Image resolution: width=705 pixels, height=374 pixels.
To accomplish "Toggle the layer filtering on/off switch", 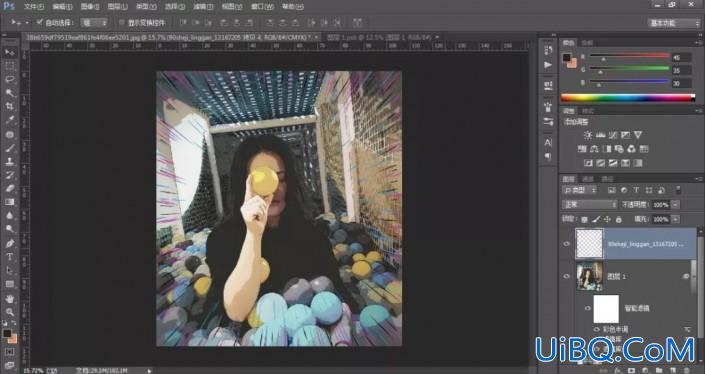I will [x=678, y=190].
